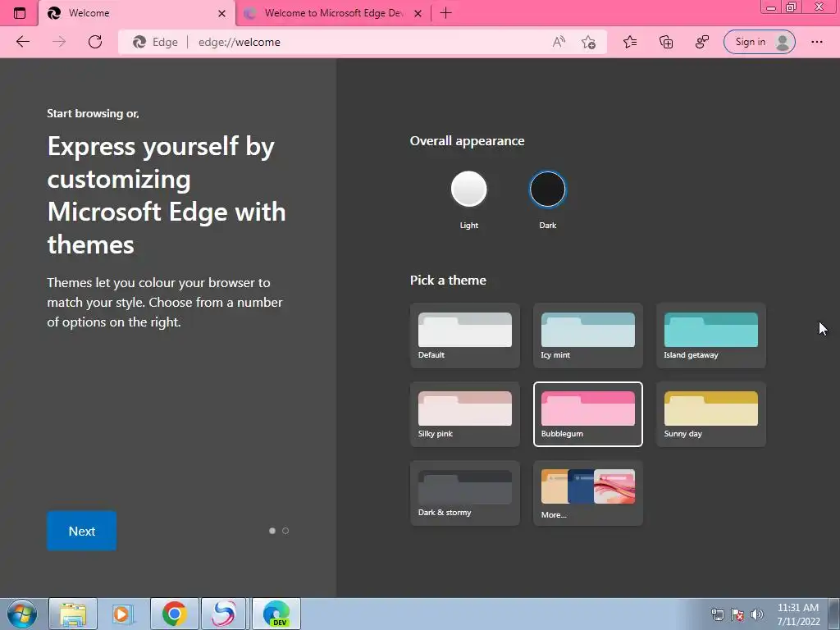The height and width of the screenshot is (630, 840).
Task: Switch to the Welcome tab
Action: pos(137,13)
